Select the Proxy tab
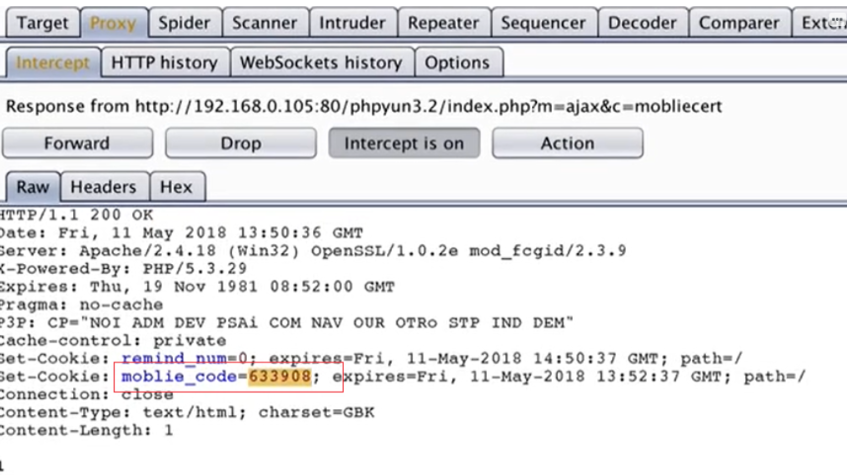This screenshot has height=475, width=847. click(112, 22)
